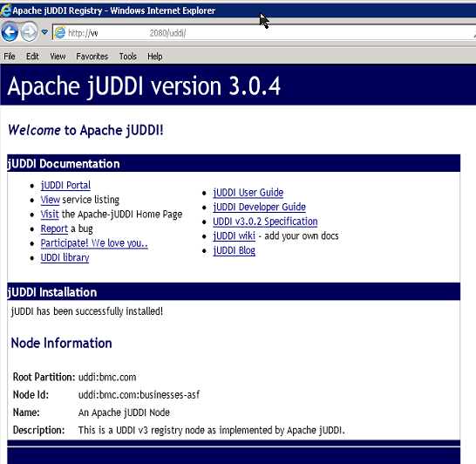The height and width of the screenshot is (464, 476).
Task: Click the Apache jUDDI version 3.0.4 heading
Action: click(144, 86)
